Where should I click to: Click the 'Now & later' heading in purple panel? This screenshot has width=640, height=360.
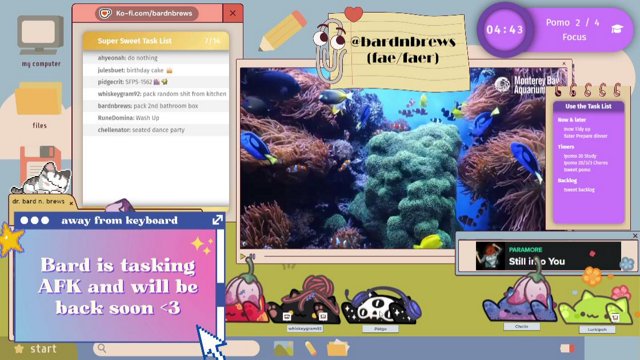tap(571, 120)
